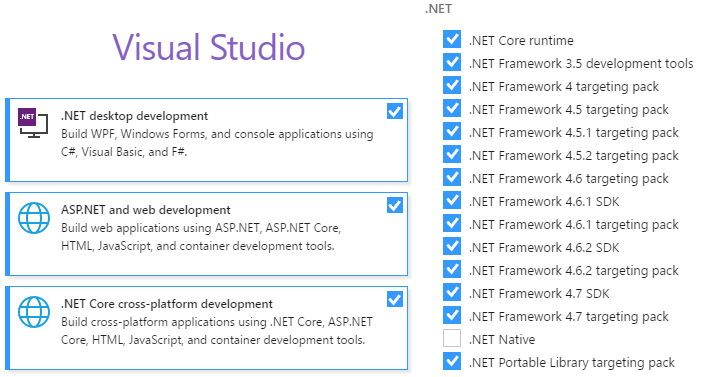
Task: Toggle the .NET Framework 4.6.2 SDK checkbox
Action: click(x=452, y=246)
